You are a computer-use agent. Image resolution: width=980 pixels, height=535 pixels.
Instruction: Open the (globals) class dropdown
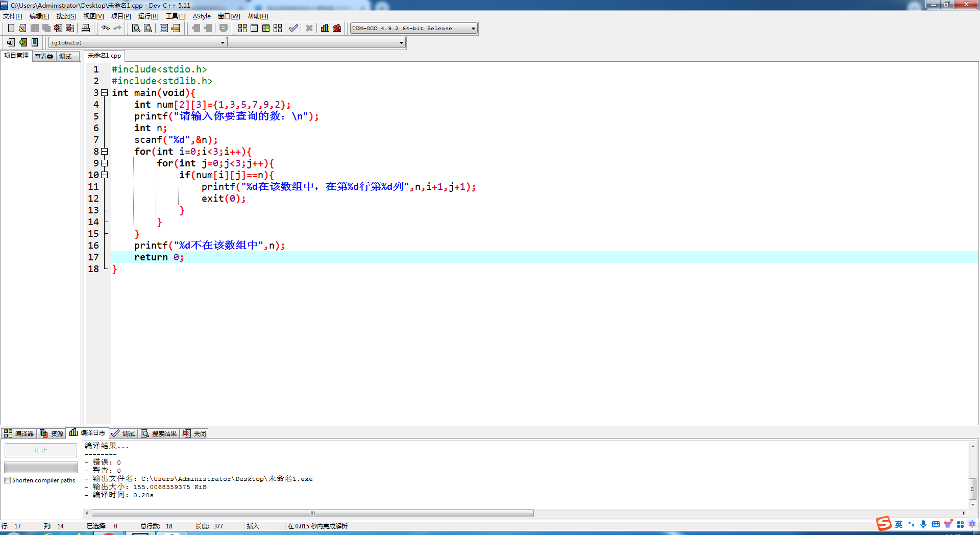[x=223, y=43]
